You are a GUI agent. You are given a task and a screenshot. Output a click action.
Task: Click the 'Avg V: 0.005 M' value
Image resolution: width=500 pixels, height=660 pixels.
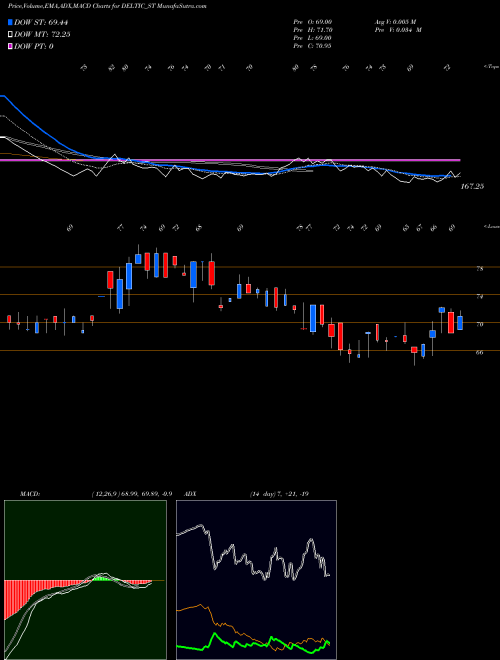pyautogui.click(x=395, y=22)
